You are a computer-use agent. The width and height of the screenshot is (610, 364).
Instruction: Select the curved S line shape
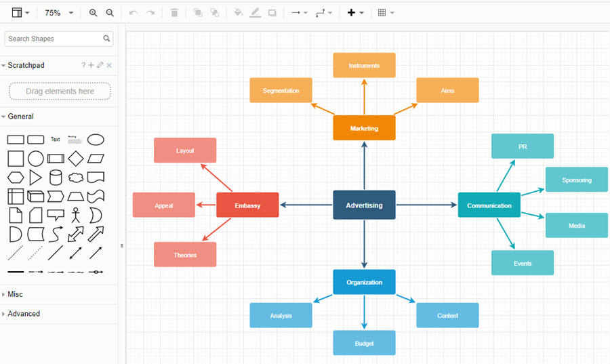[x=56, y=234]
